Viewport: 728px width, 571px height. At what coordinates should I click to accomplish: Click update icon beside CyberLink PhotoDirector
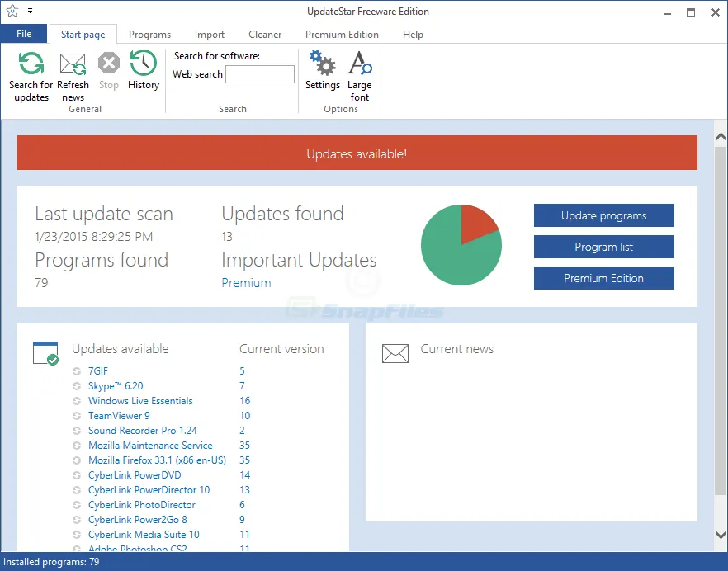click(77, 505)
